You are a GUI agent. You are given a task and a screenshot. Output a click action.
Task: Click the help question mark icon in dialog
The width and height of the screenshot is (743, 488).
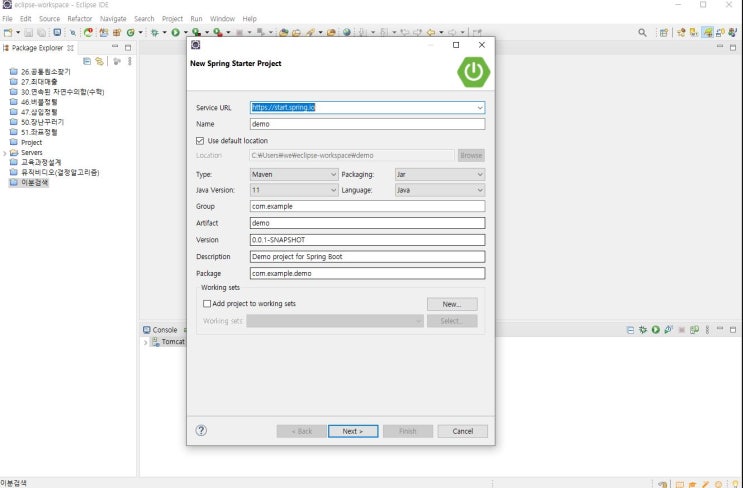(x=201, y=430)
